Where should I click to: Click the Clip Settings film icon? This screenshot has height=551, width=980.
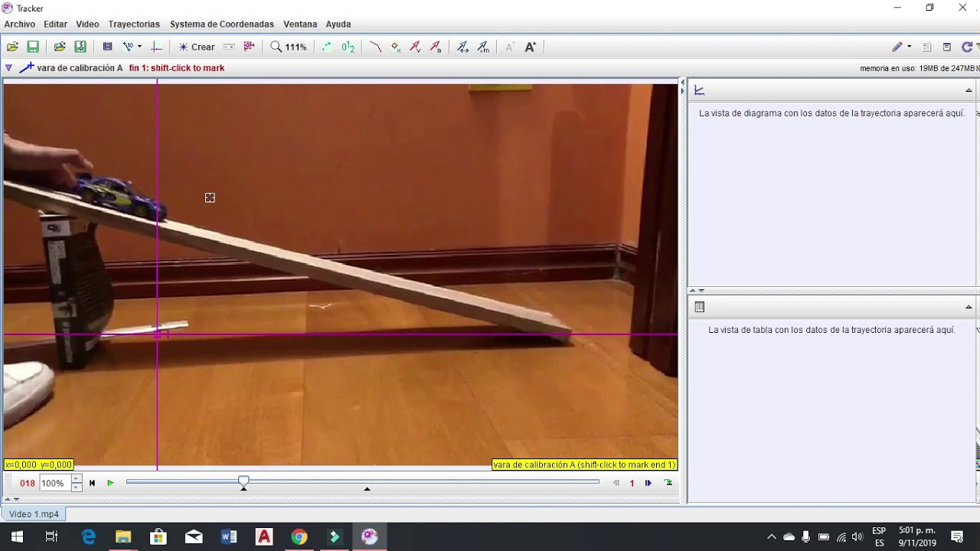click(x=107, y=47)
